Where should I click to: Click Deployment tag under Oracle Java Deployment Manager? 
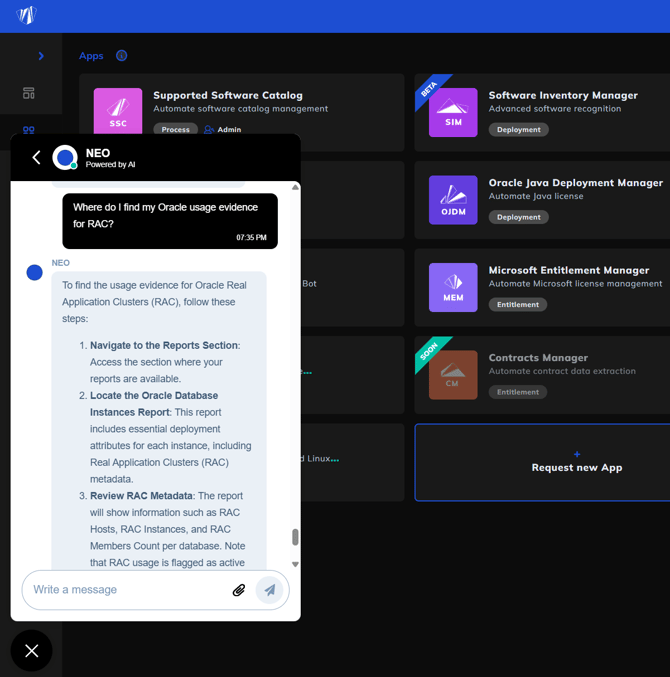[x=518, y=217]
